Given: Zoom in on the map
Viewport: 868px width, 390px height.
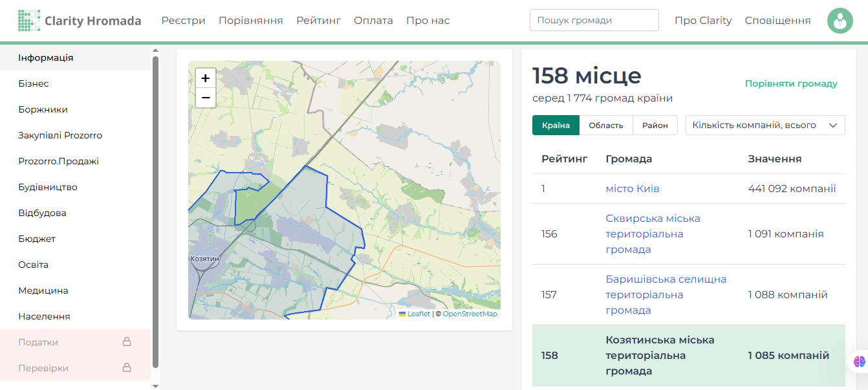Looking at the screenshot, I should tap(205, 78).
